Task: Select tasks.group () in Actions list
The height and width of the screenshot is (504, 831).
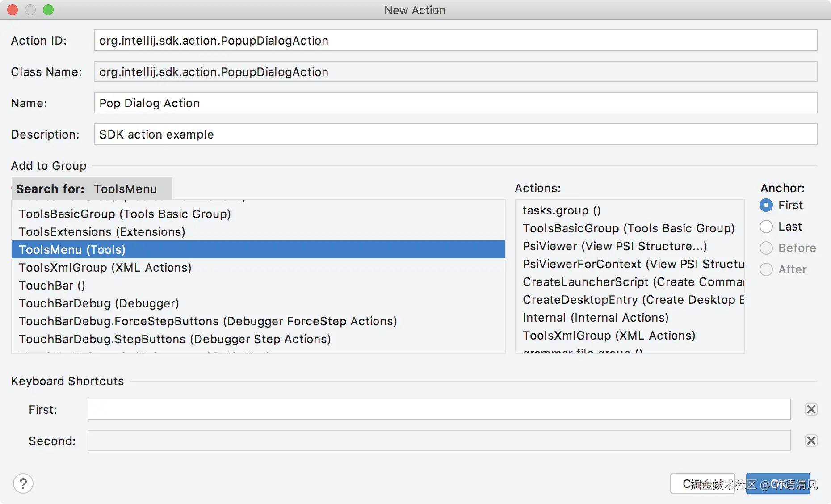Action: tap(630, 210)
